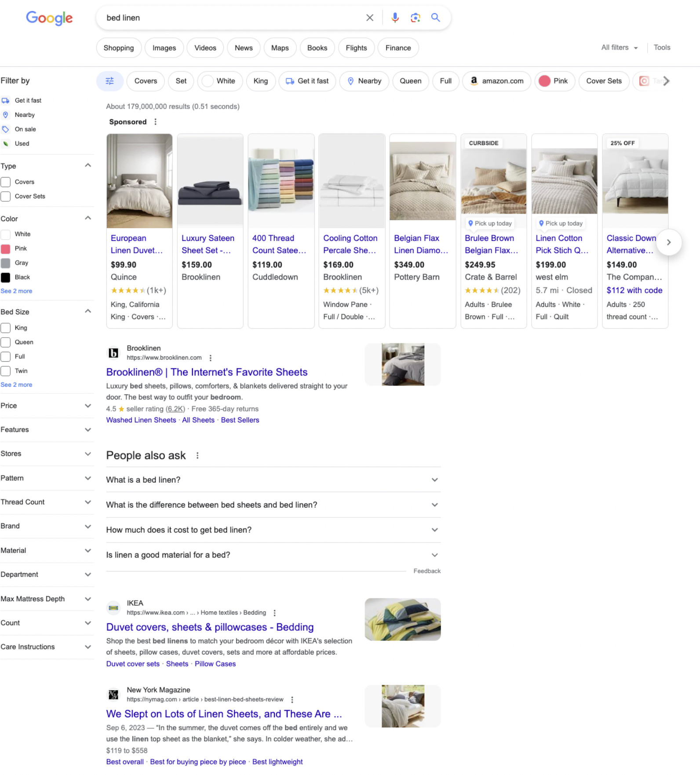
Task: Open three-dot menu beside nymag.com URL
Action: (292, 699)
